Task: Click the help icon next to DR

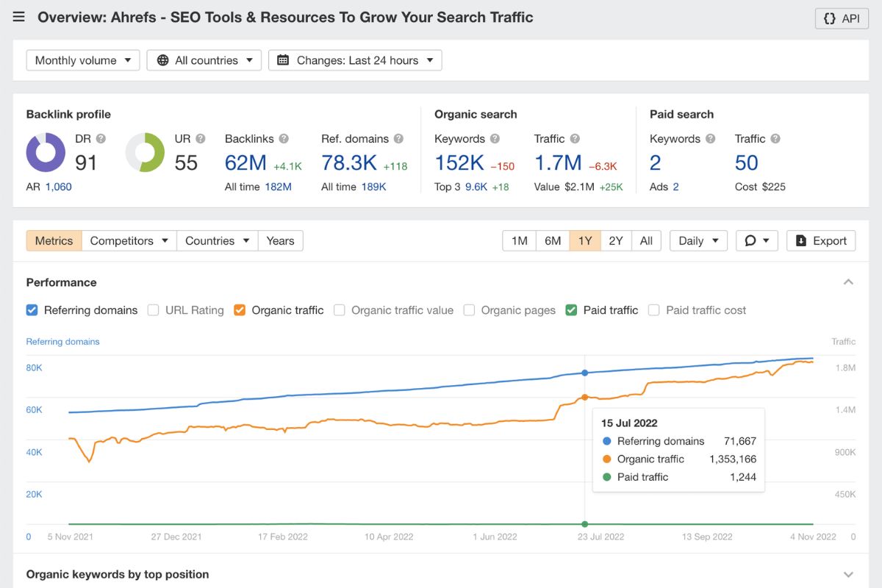Action: point(101,138)
